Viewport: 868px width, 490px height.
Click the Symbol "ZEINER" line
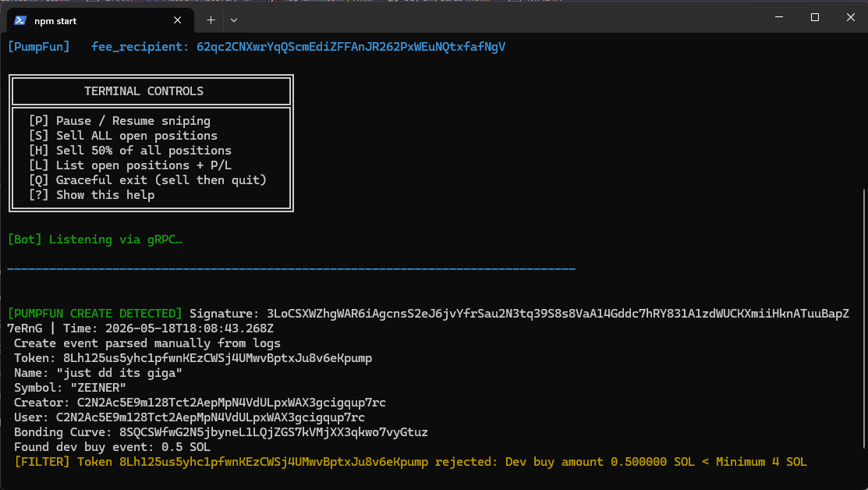tap(69, 388)
